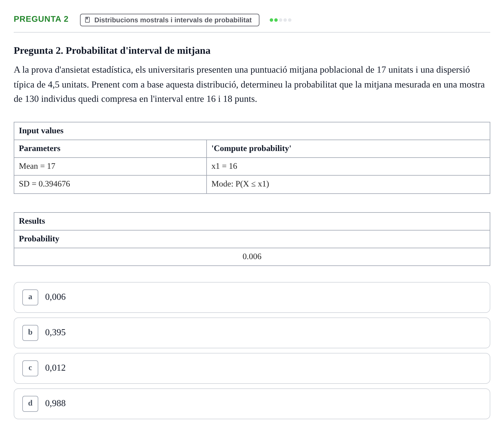Image resolution: width=504 pixels, height=433 pixels.
Task: Select answer option d 0,988
Action: [x=252, y=404]
